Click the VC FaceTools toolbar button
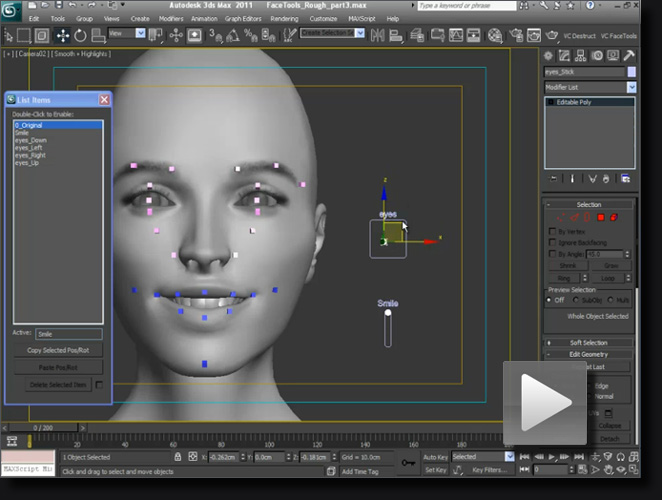662x500 pixels. coord(618,35)
